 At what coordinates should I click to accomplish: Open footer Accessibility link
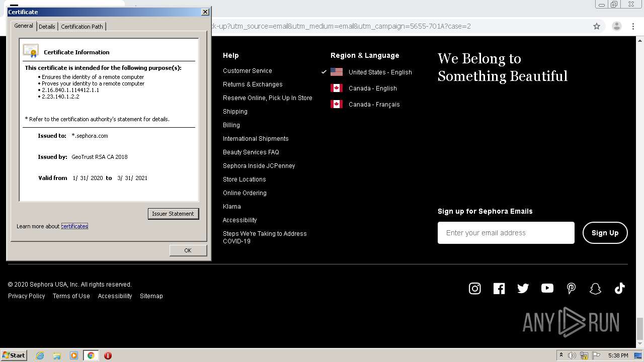[x=115, y=296]
